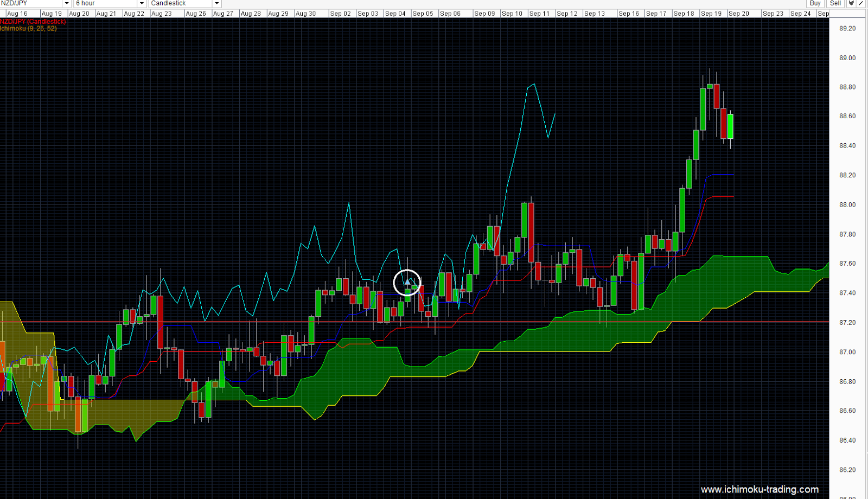Click the Aug 22 date label

(x=134, y=14)
